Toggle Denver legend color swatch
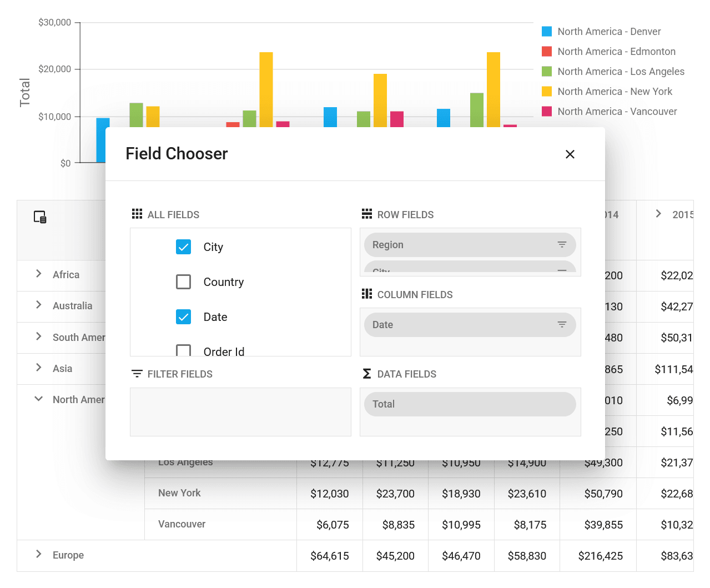This screenshot has width=710, height=588. pos(547,32)
